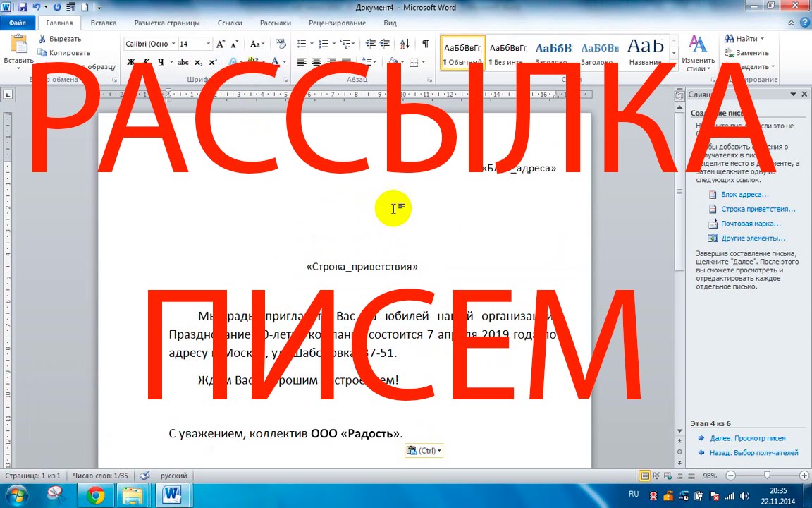
Task: Toggle underline (Ч) formatting
Action: pos(161,62)
